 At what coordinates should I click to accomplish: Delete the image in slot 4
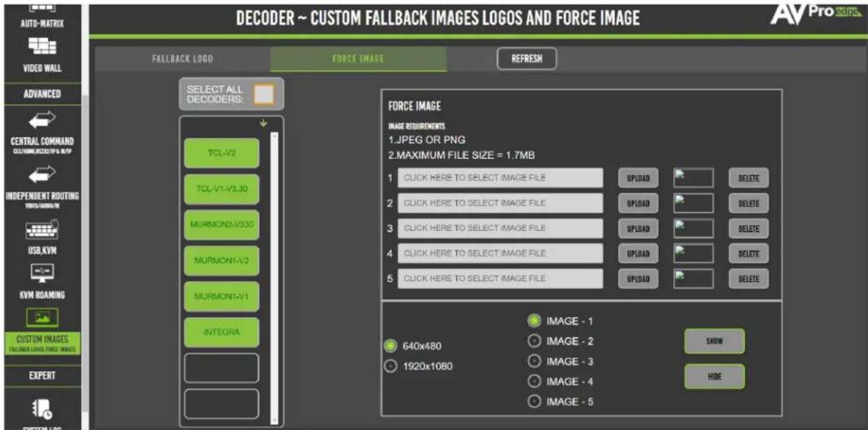pos(749,254)
